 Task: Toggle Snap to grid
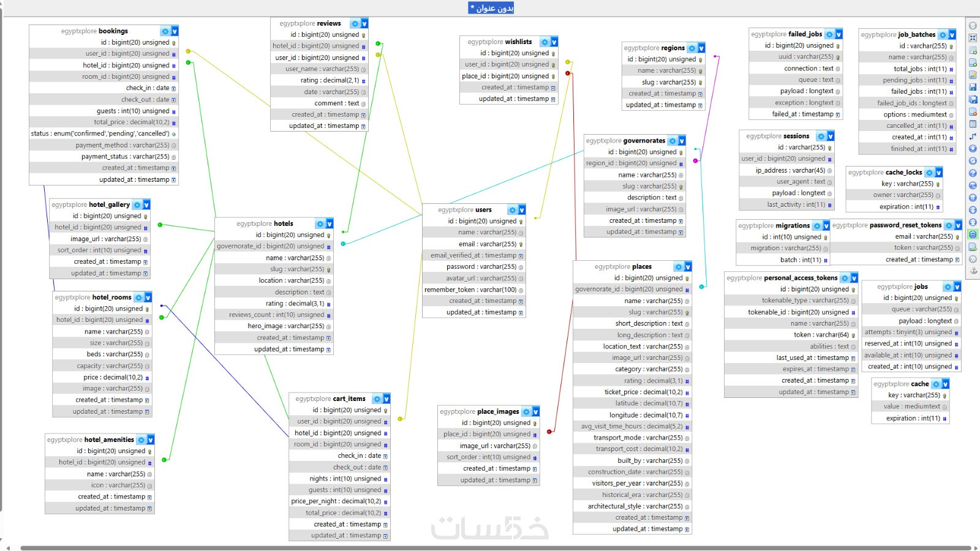[973, 197]
